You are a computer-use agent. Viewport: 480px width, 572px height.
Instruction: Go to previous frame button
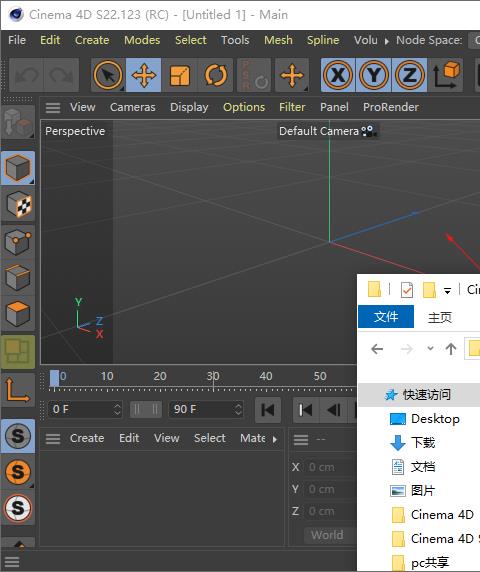[333, 410]
